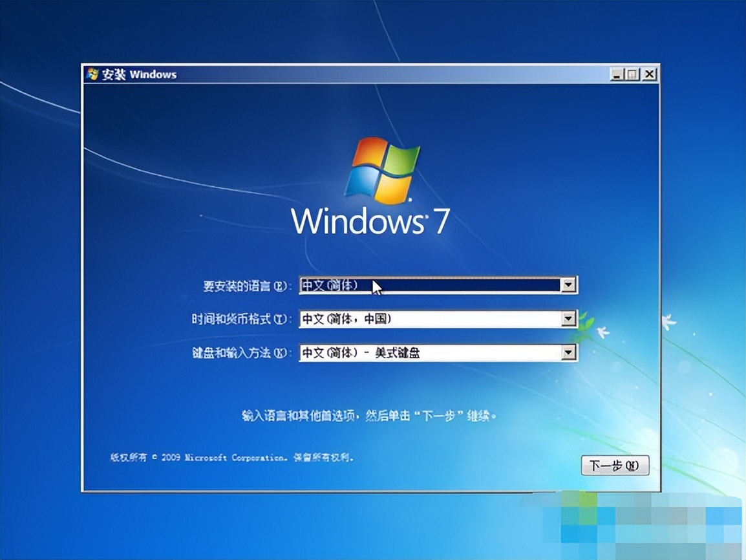746x560 pixels.
Task: Click the 下一步(N) Next button
Action: [x=615, y=465]
